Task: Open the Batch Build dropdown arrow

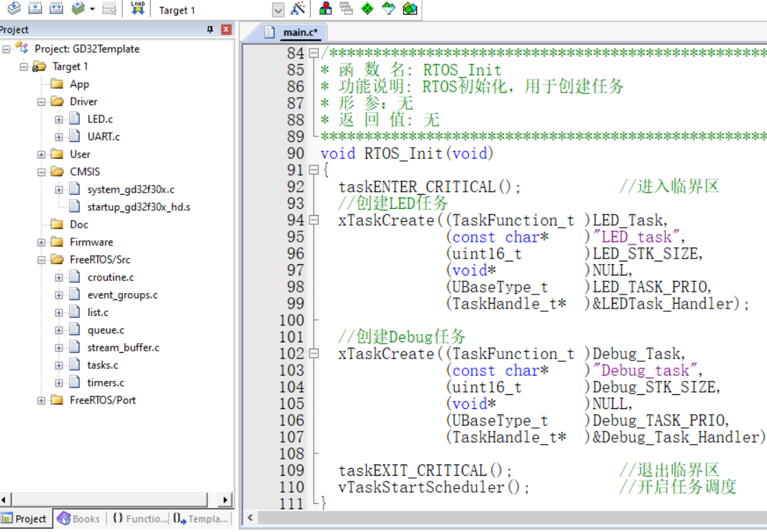Action: tap(92, 9)
